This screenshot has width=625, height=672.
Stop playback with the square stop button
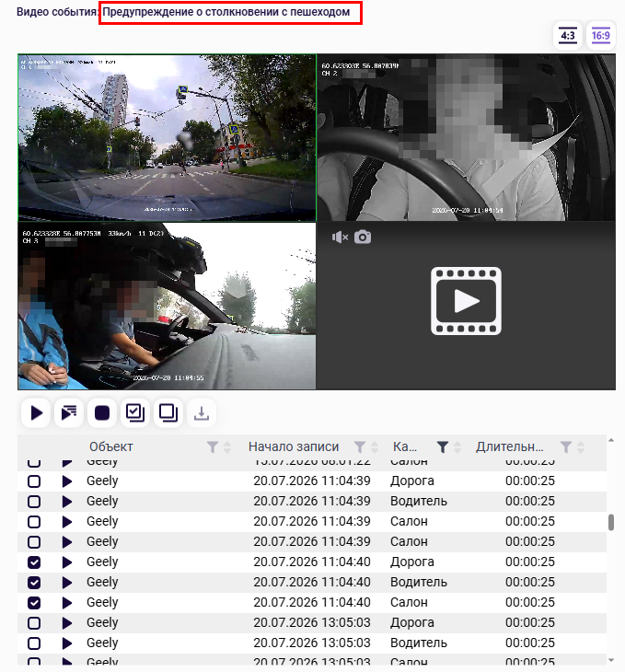(x=102, y=412)
